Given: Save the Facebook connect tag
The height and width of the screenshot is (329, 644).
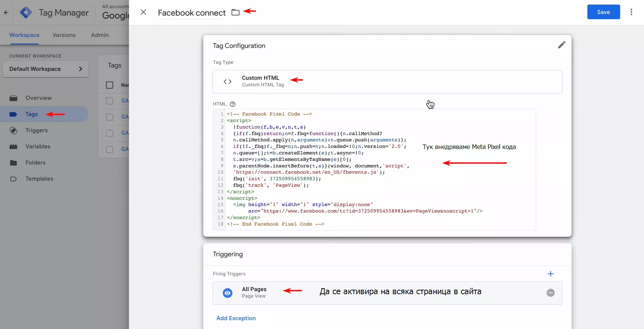Looking at the screenshot, I should (604, 12).
